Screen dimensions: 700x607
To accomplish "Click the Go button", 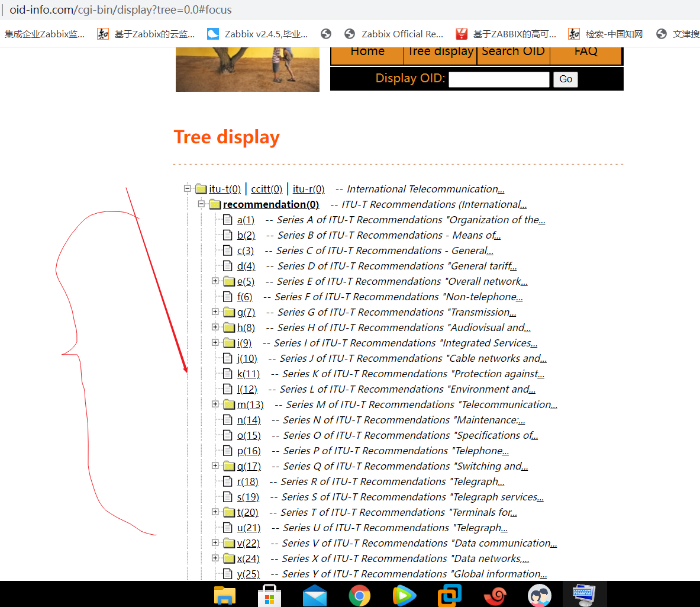I will (x=566, y=79).
